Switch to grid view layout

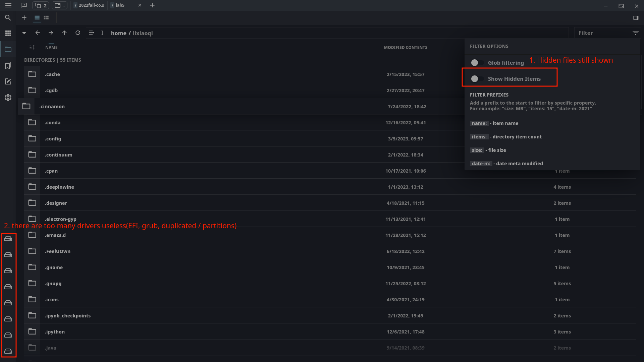46,17
